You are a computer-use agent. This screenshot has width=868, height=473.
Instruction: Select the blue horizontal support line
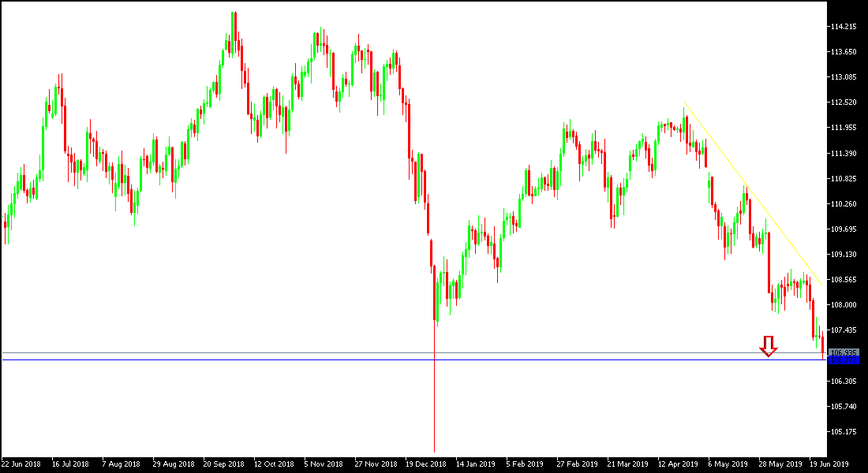click(395, 359)
